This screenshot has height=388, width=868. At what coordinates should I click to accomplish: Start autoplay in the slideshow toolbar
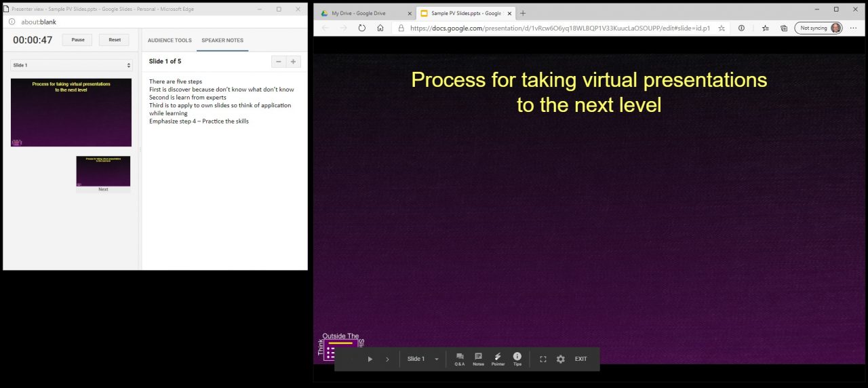(370, 359)
